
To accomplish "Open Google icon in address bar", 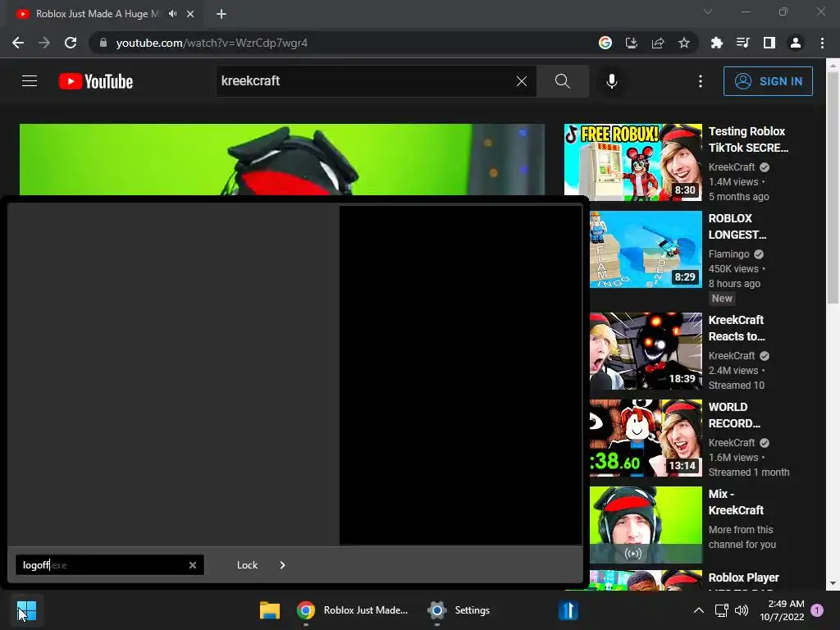I will [x=605, y=43].
